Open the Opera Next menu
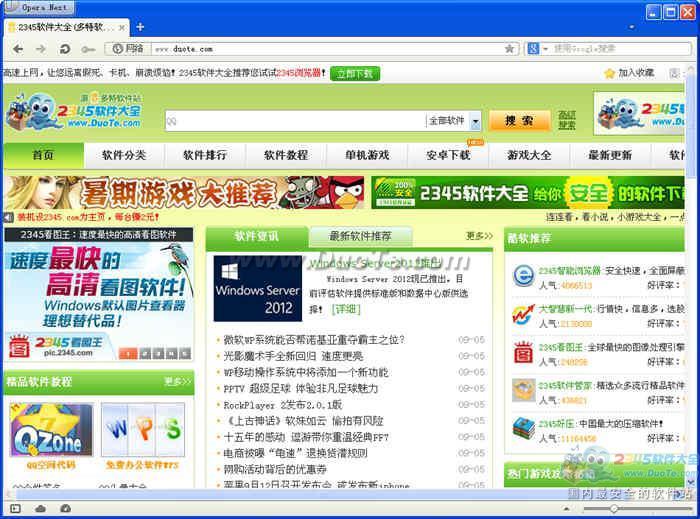The width and height of the screenshot is (700, 519). [44, 7]
